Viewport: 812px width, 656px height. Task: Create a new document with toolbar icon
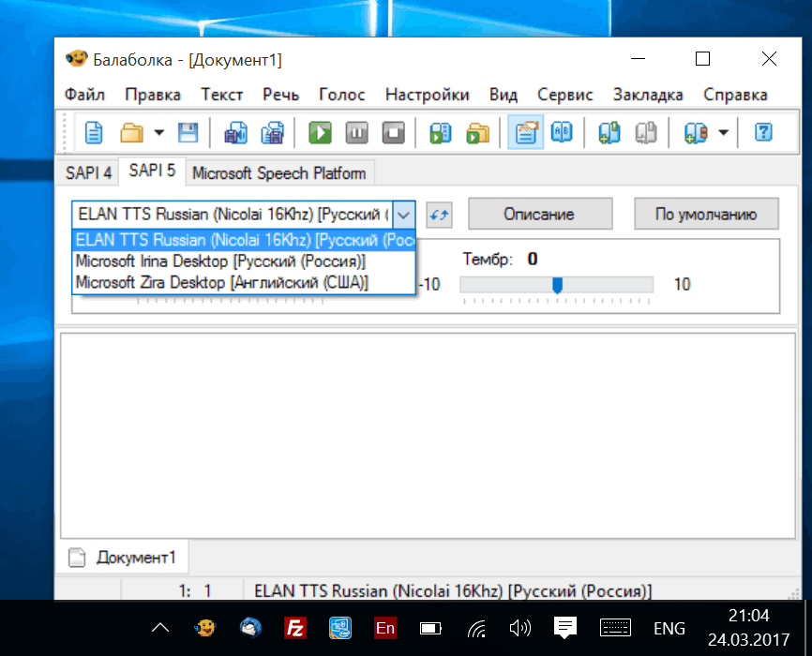pos(94,133)
